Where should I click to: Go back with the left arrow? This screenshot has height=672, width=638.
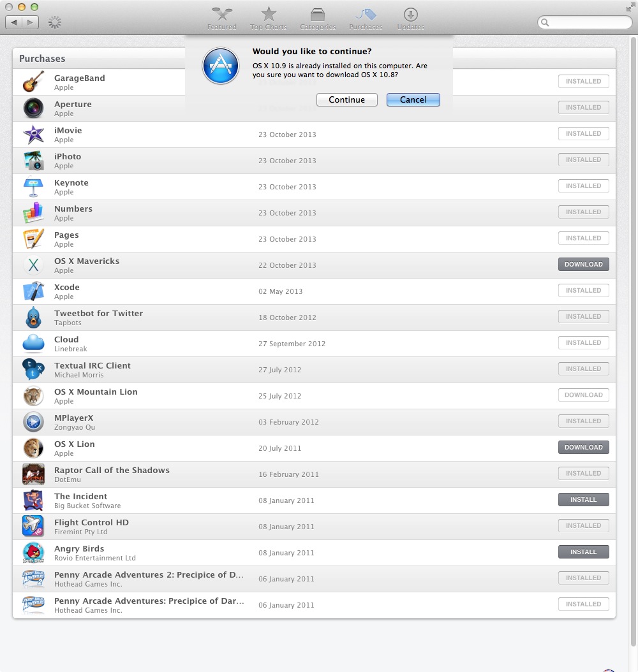coord(14,22)
